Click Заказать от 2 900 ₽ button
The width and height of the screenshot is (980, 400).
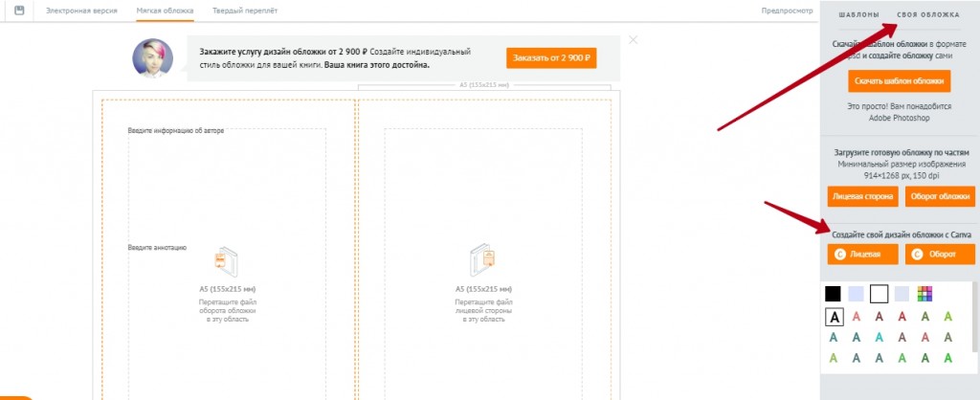pyautogui.click(x=551, y=58)
